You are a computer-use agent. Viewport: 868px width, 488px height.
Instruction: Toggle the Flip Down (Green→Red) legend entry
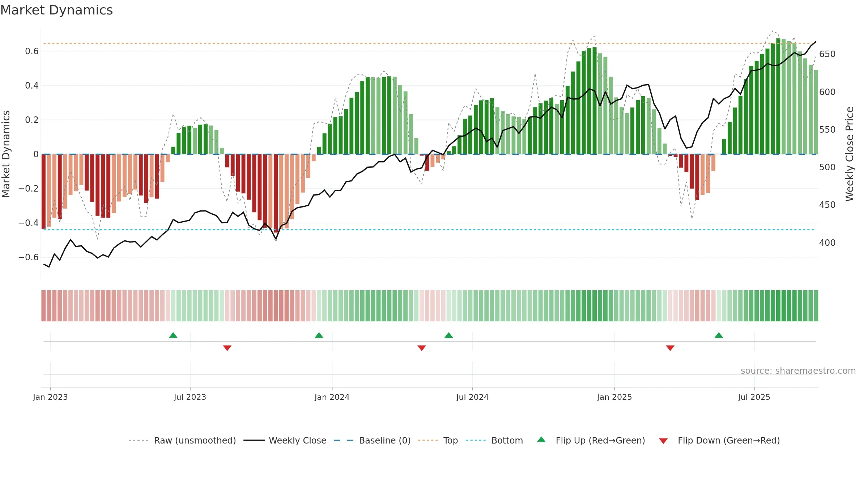719,440
